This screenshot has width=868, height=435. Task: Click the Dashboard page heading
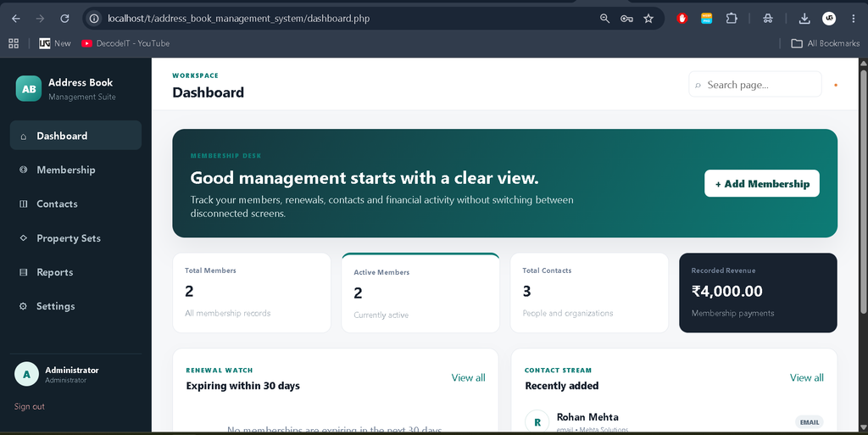tap(209, 92)
